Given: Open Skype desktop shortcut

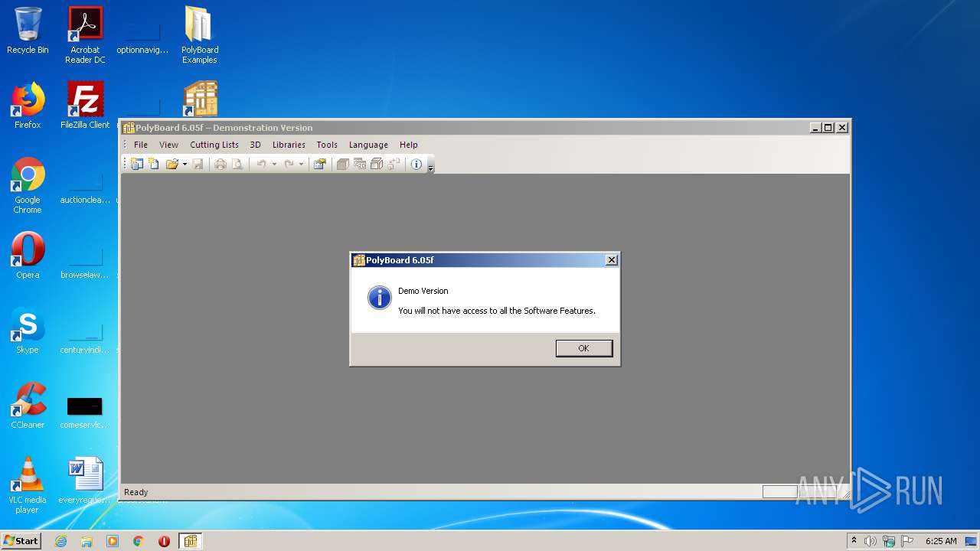Looking at the screenshot, I should coord(28,331).
